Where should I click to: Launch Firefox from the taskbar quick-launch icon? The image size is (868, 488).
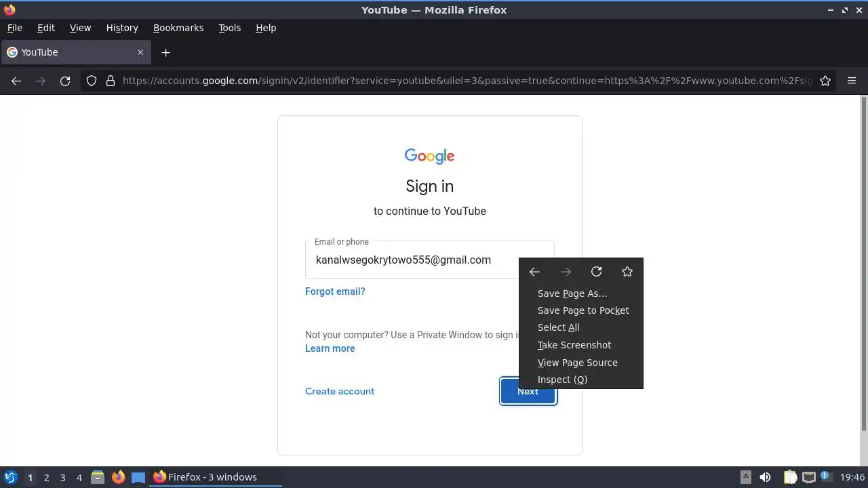point(118,477)
